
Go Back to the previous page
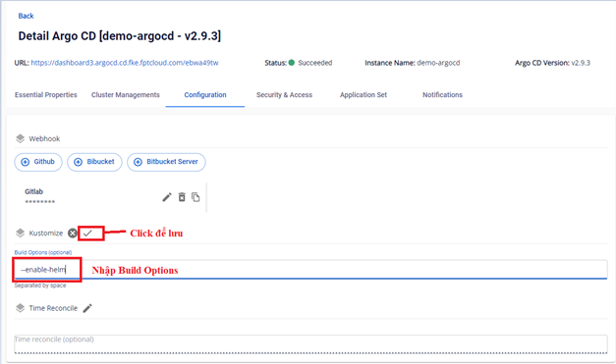26,16
